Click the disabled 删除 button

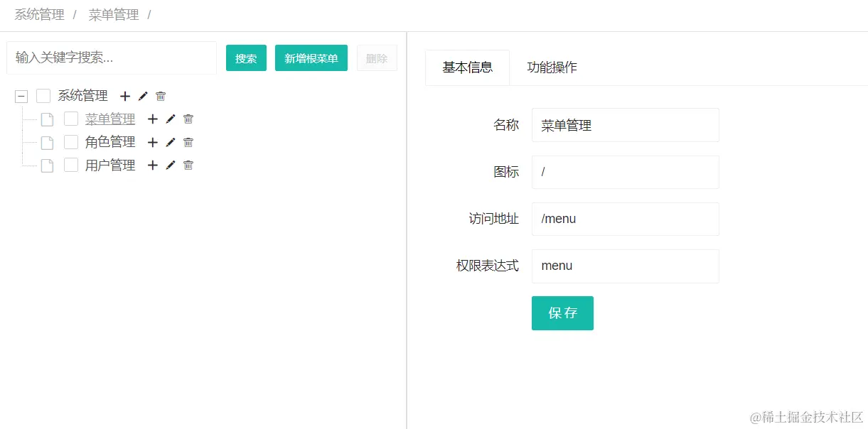click(x=377, y=58)
